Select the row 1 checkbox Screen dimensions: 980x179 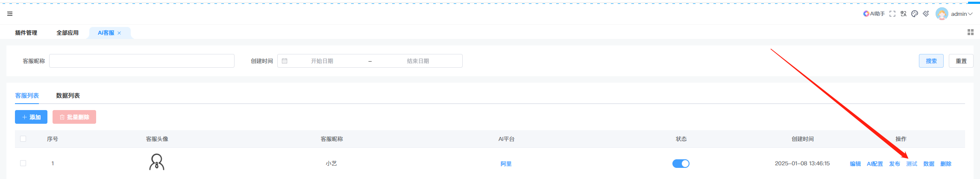pyautogui.click(x=23, y=163)
